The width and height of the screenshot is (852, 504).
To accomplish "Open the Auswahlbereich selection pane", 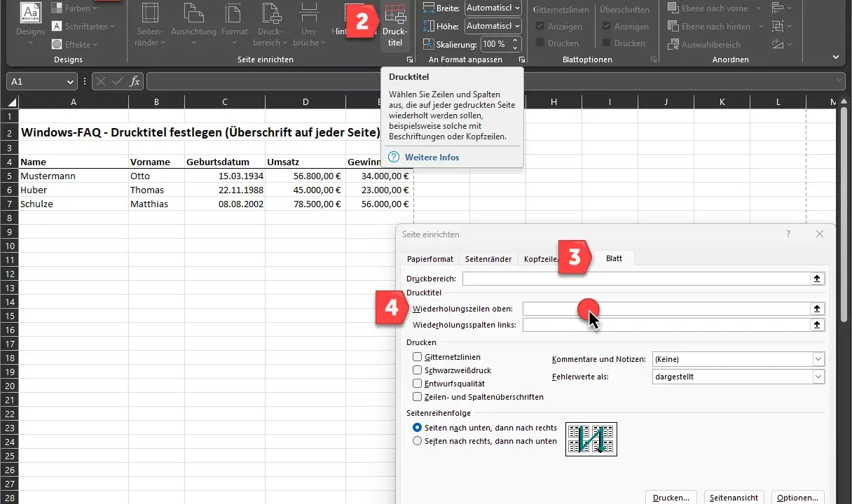I will click(703, 44).
